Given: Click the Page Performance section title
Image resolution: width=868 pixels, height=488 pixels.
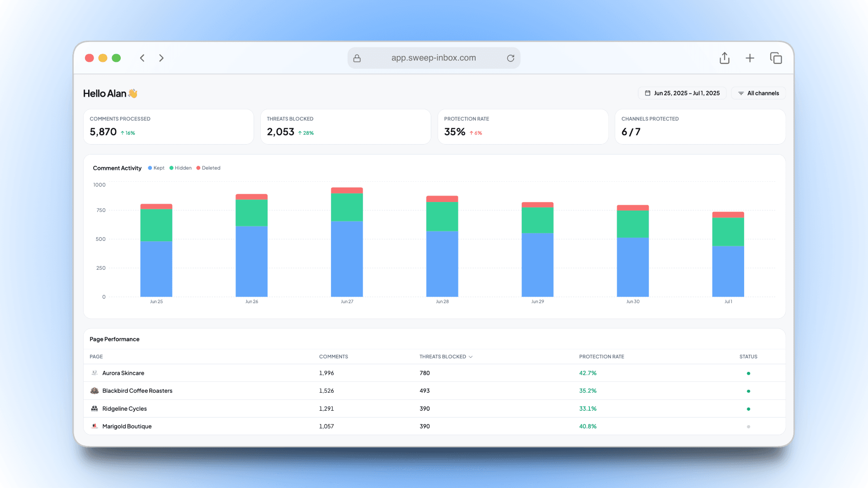Looking at the screenshot, I should (x=114, y=339).
